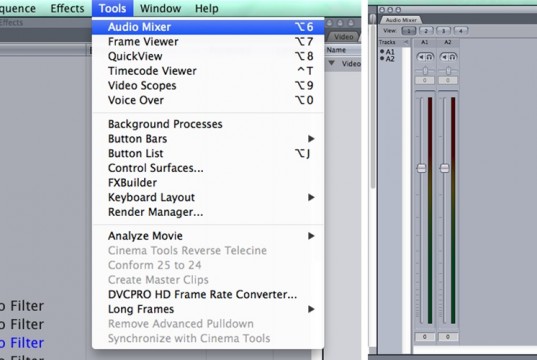Toggle A2 visibility dot in Tracks list
Viewport: 537px width, 360px height.
pos(382,59)
